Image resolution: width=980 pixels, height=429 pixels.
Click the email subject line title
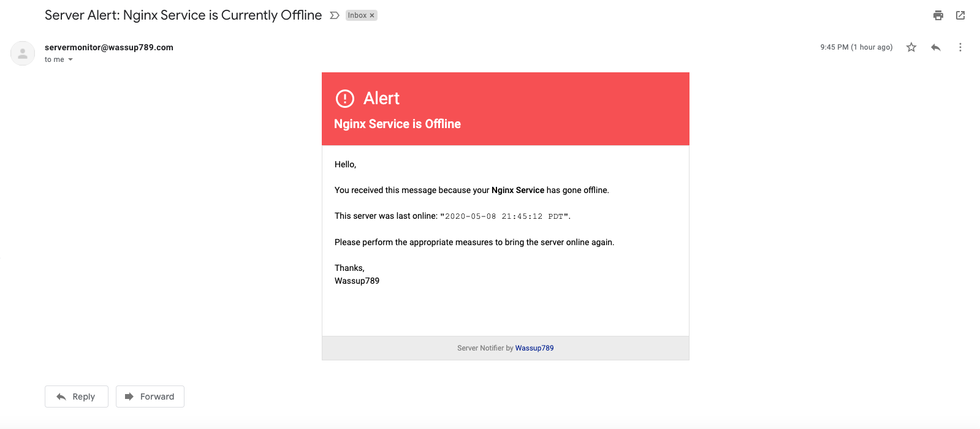183,15
